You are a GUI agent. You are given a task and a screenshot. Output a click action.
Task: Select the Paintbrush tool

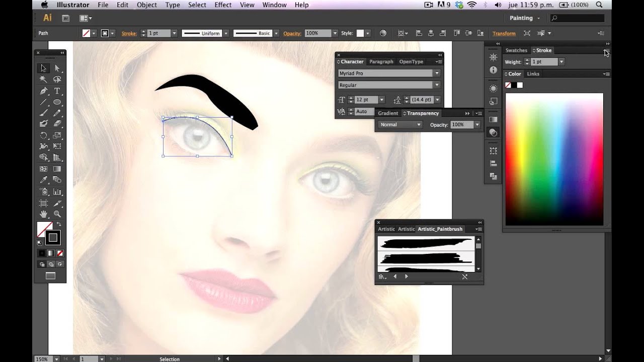43,113
